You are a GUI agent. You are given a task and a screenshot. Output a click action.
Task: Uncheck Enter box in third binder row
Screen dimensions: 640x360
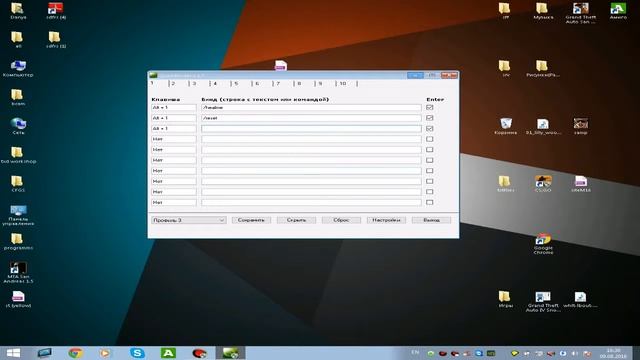(429, 129)
